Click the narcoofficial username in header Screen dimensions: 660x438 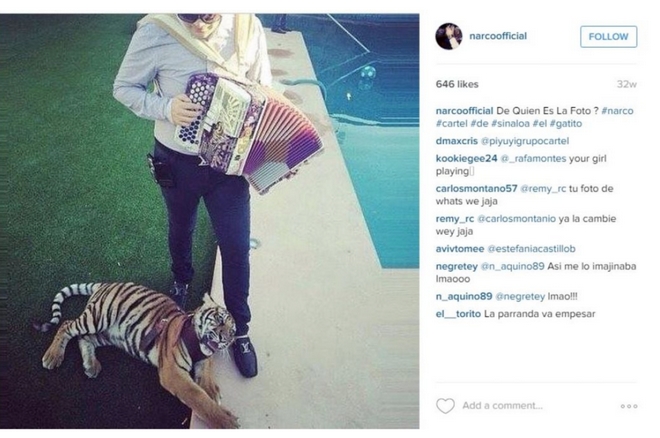[x=498, y=36]
